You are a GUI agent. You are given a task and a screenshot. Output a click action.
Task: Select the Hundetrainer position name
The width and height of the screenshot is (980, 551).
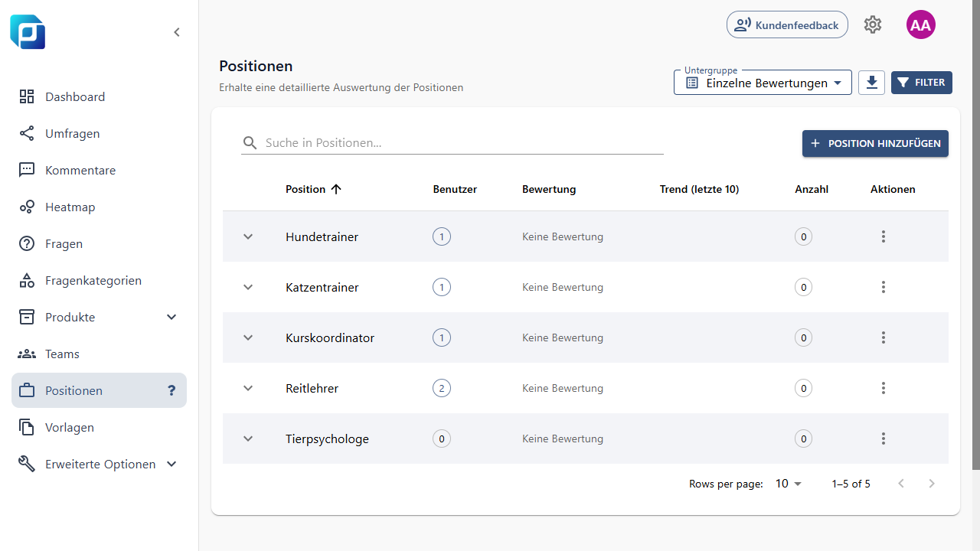322,236
